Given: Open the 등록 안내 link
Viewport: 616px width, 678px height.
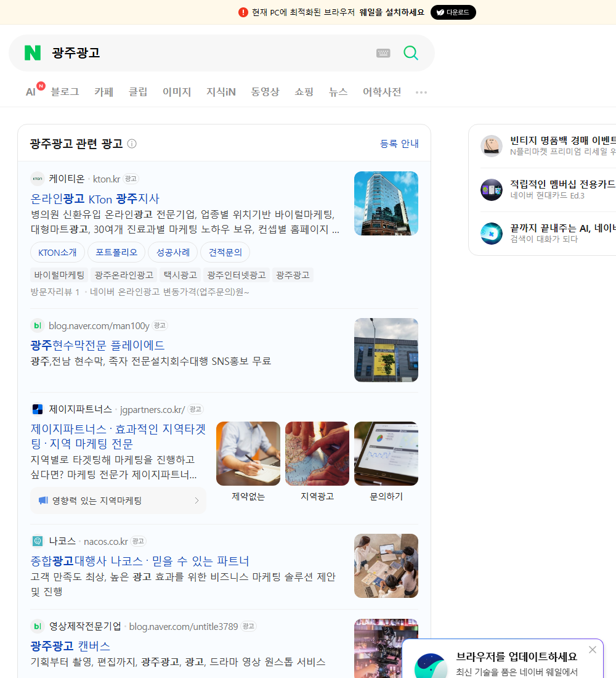Looking at the screenshot, I should click(399, 144).
